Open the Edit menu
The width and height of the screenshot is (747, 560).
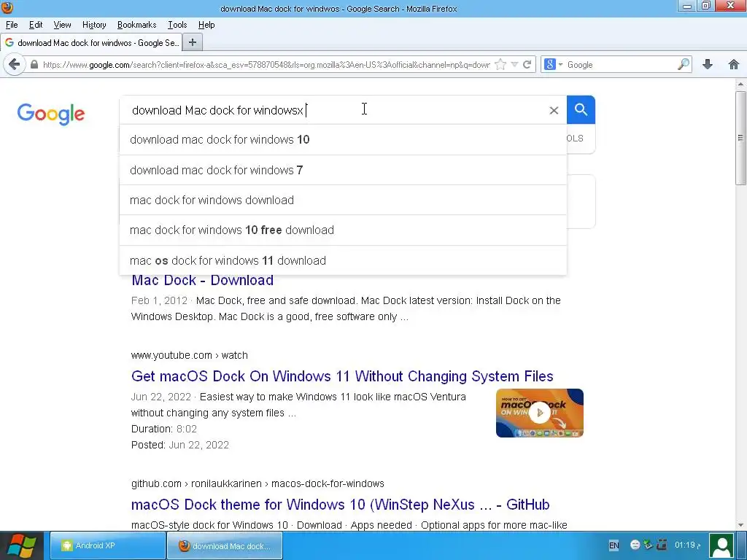tap(36, 25)
